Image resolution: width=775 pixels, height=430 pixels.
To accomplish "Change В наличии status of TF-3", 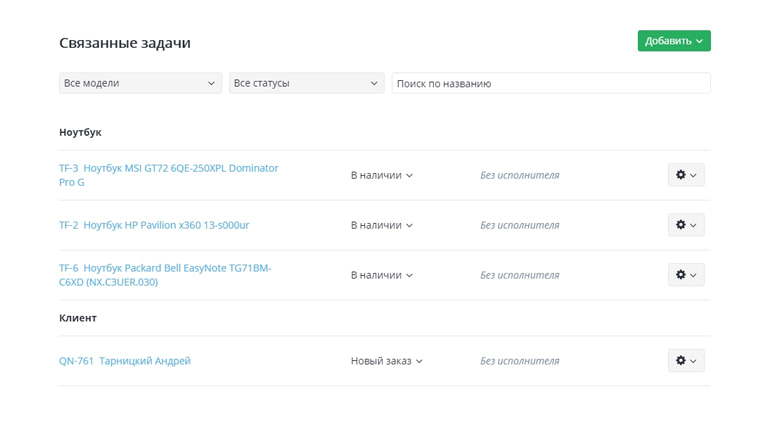I will click(x=382, y=175).
